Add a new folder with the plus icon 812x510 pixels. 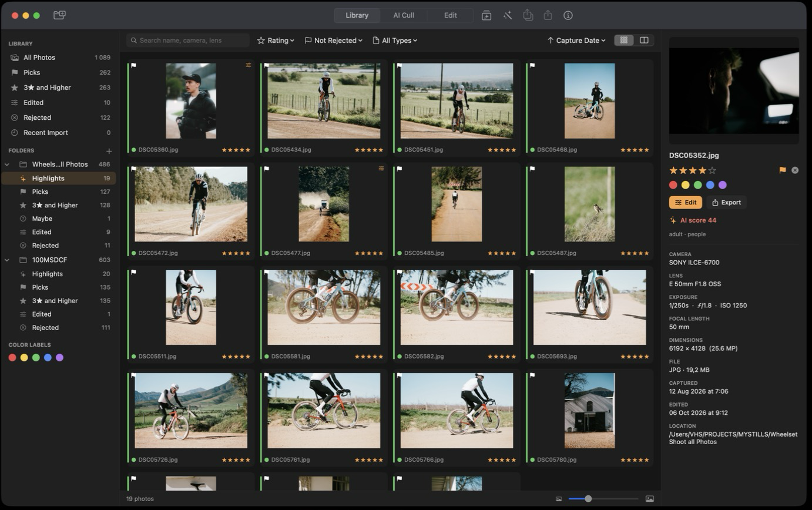109,151
